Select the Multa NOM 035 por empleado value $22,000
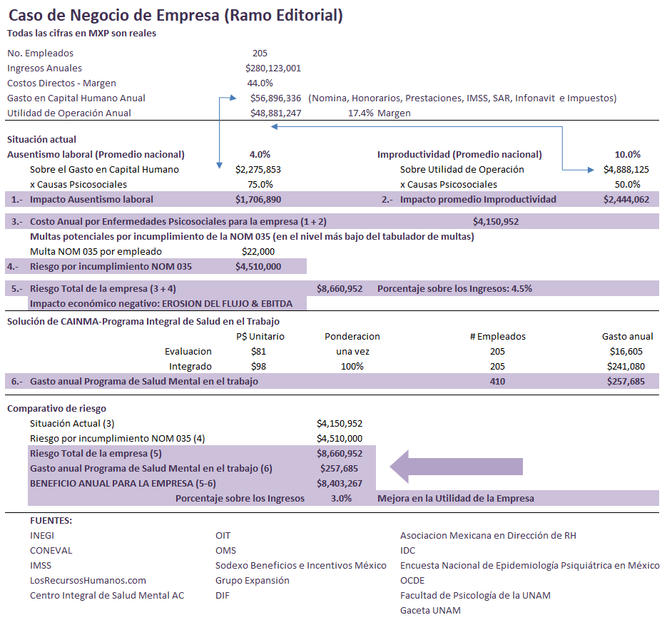The width and height of the screenshot is (672, 635). click(x=258, y=251)
